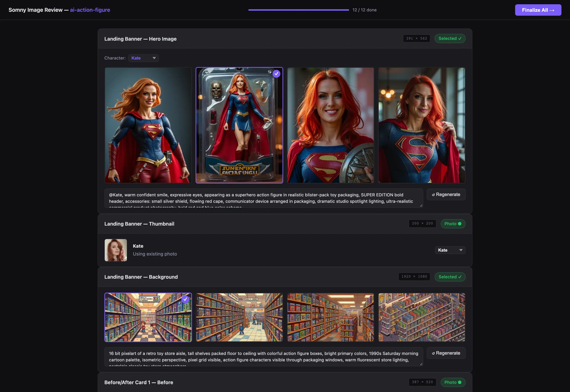570x392 pixels.
Task: Regenerate the Hero Image candidates
Action: pyautogui.click(x=446, y=194)
